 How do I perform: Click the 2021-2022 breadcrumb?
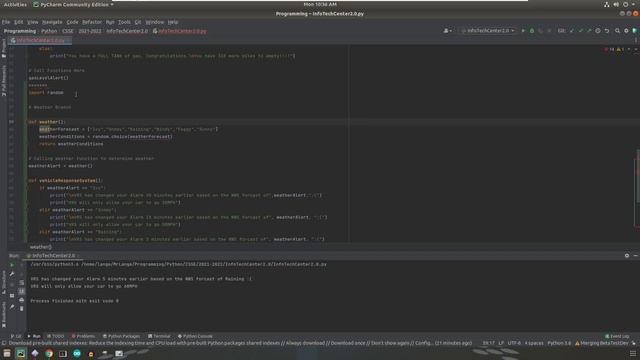pos(90,31)
